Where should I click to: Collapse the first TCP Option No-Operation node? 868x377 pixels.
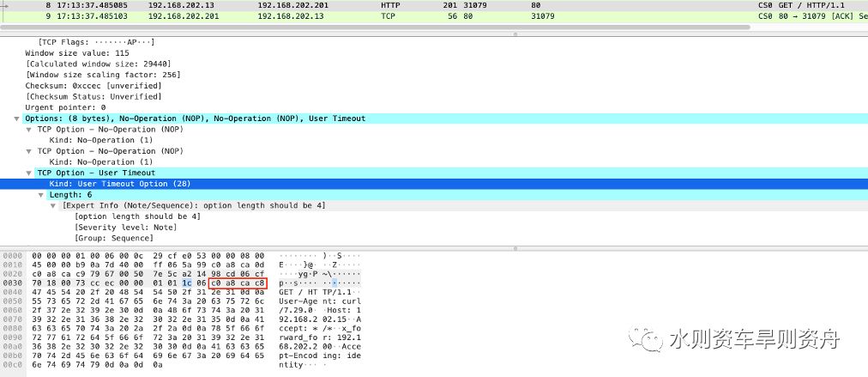(29, 130)
